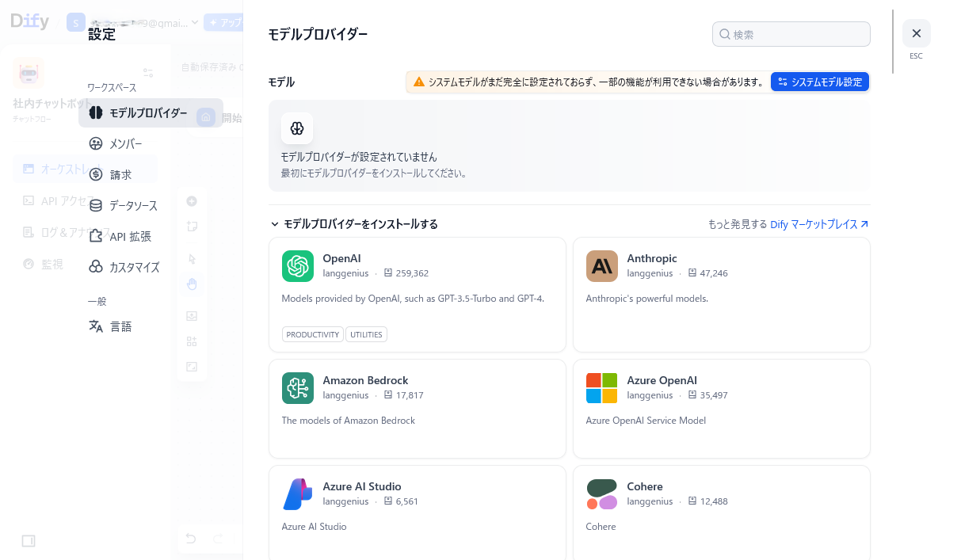Click the puzzle icon beside API 拡張
961x560 pixels.
click(x=96, y=237)
